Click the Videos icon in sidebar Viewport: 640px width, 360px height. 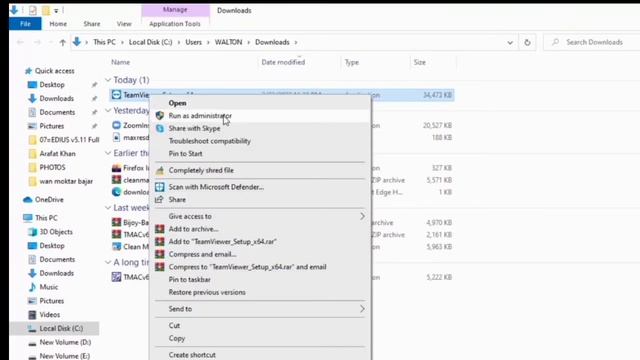coord(32,315)
